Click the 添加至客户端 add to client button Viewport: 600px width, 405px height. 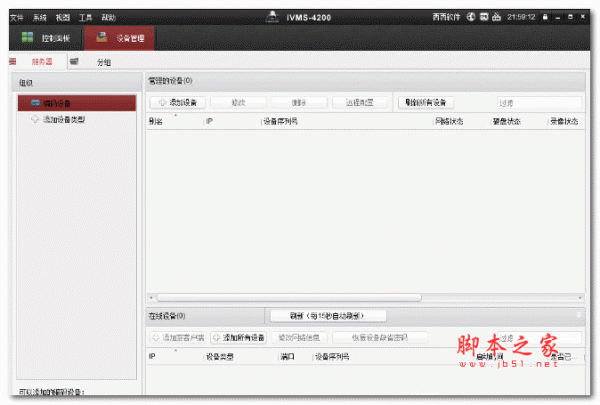178,338
